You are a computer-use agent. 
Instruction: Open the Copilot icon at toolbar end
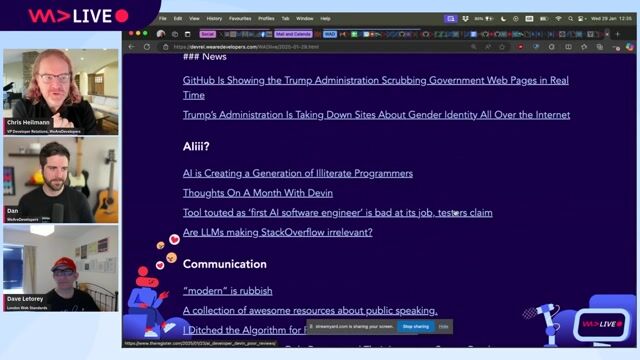tap(630, 47)
